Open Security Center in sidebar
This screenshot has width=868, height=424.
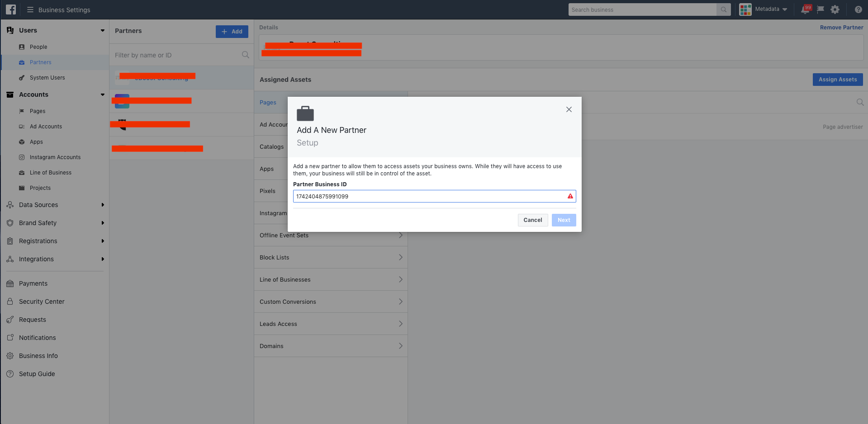[42, 302]
